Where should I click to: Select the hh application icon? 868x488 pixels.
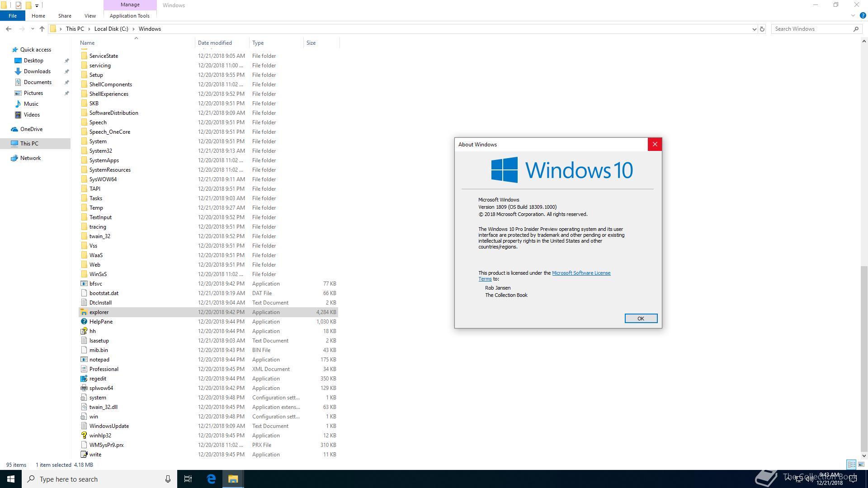point(84,331)
